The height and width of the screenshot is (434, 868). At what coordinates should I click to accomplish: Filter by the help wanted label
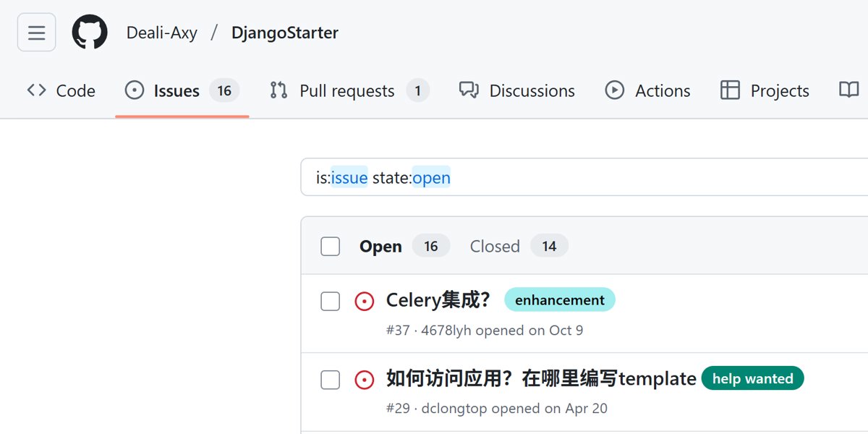click(x=752, y=378)
